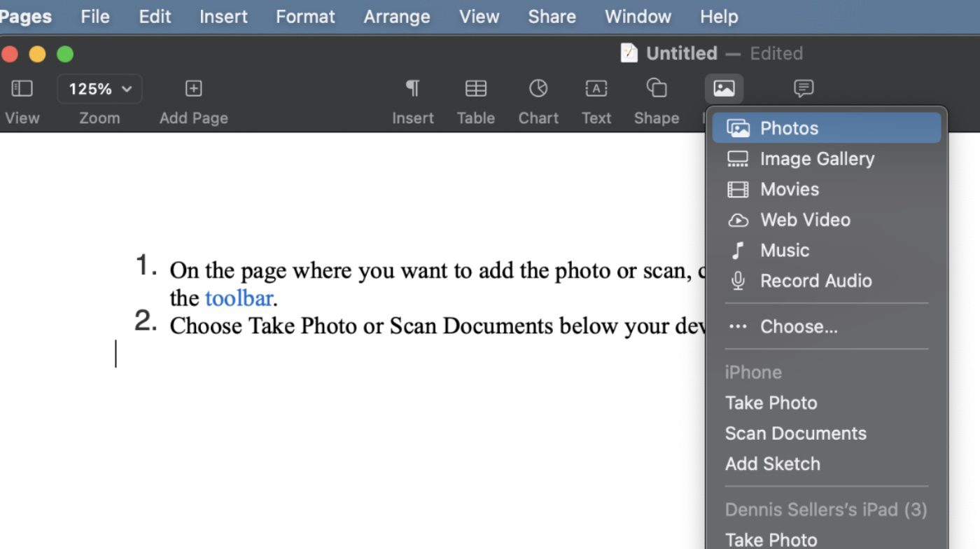Select Movies from the media dropdown
The image size is (980, 549).
point(789,189)
